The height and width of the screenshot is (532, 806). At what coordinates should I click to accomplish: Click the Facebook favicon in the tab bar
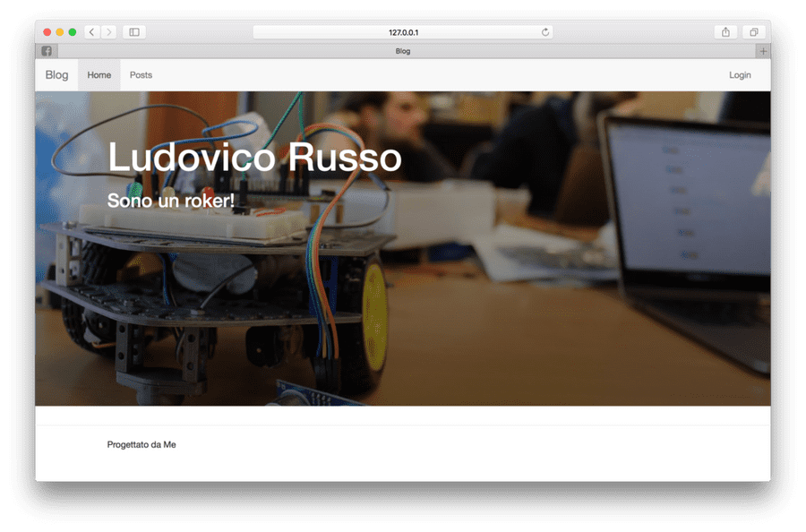click(46, 51)
